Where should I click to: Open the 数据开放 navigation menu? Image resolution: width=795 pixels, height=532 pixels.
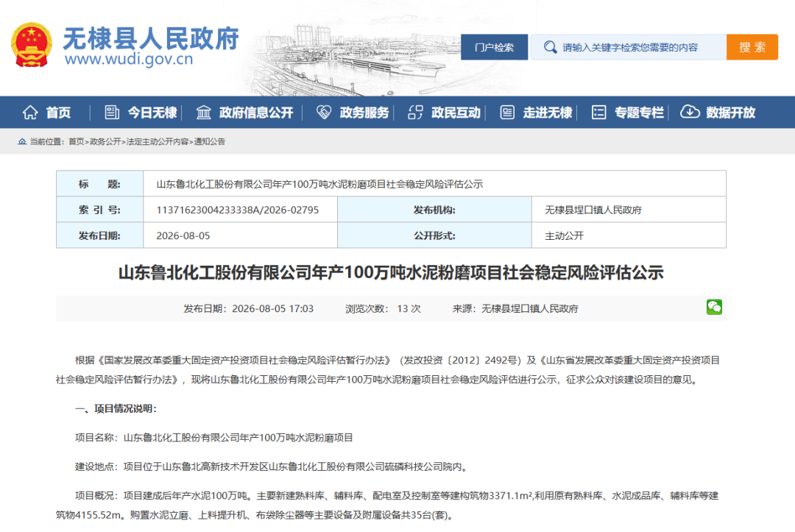(731, 113)
